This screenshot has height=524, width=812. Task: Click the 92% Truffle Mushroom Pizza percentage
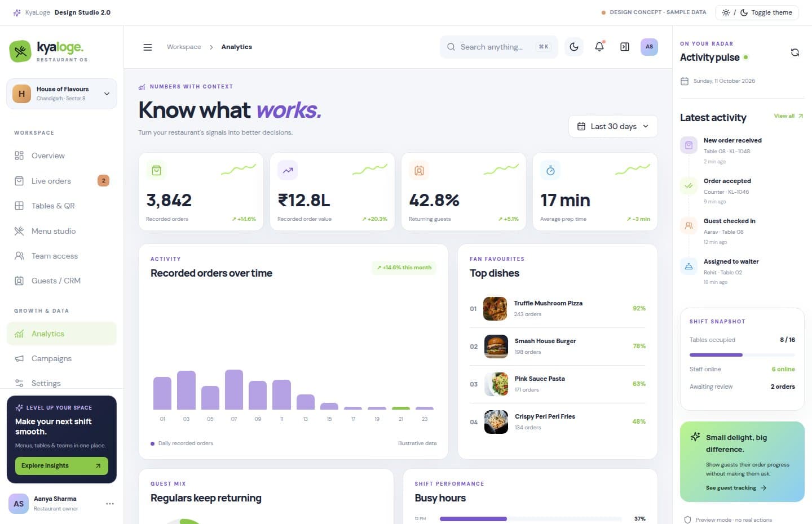pyautogui.click(x=639, y=308)
